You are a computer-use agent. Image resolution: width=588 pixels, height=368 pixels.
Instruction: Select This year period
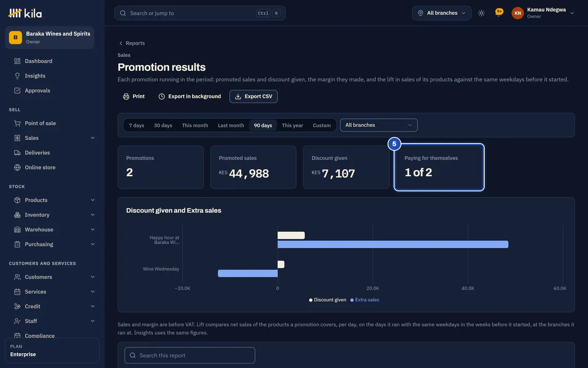292,126
